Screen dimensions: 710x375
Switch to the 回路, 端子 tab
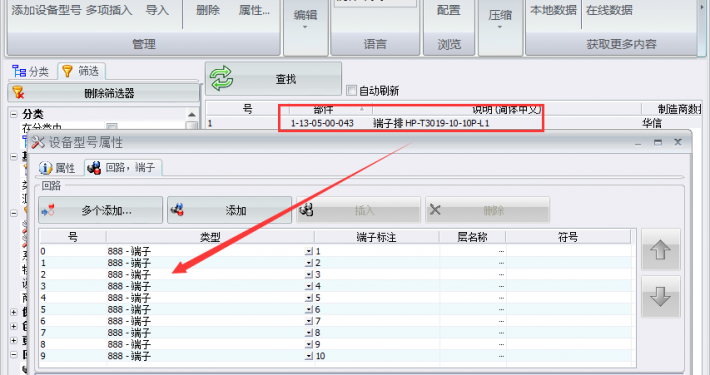(x=122, y=168)
